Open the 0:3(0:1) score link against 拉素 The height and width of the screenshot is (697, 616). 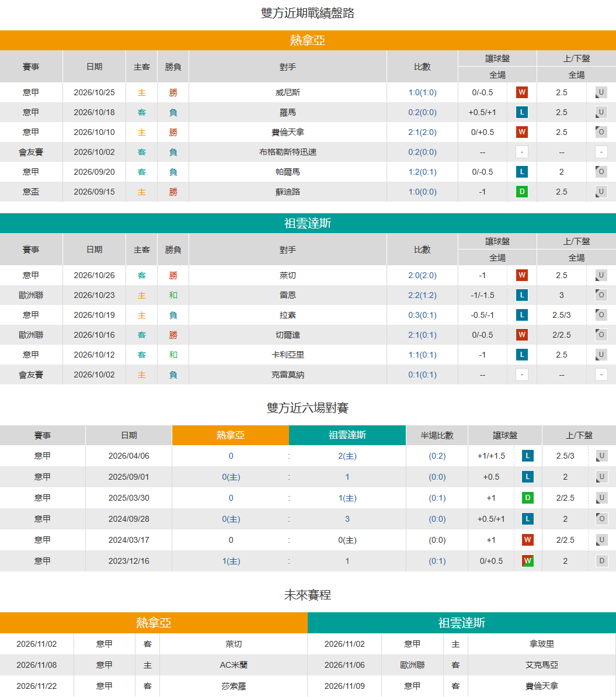(422, 315)
